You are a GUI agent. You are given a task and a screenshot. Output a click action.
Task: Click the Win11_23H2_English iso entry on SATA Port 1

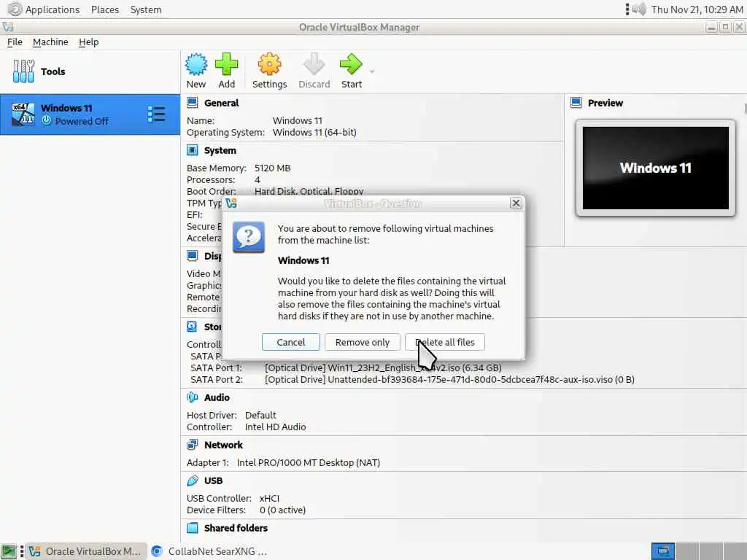click(383, 367)
